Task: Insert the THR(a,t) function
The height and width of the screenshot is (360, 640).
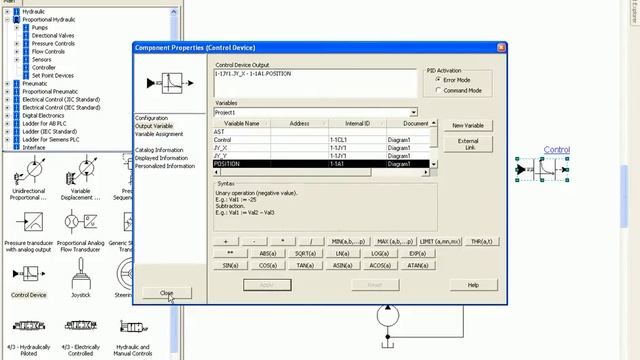Action: [482, 242]
